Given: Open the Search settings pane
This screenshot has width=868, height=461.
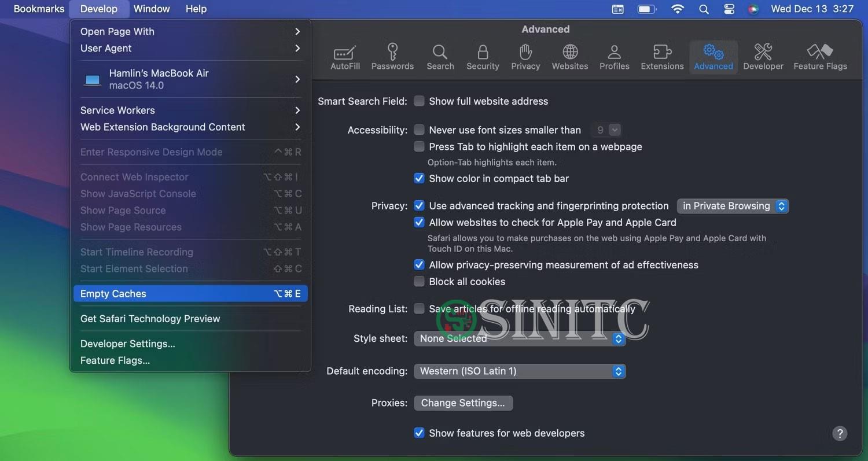Looking at the screenshot, I should click(440, 57).
